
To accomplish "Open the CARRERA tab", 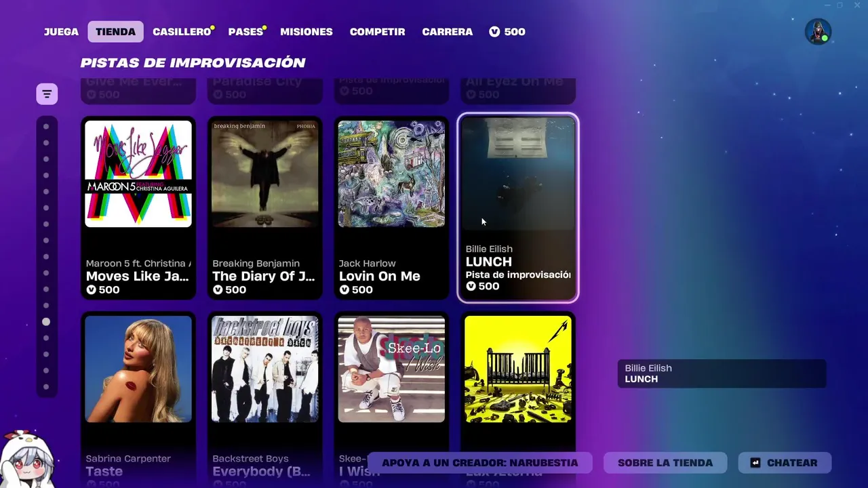I will (448, 32).
